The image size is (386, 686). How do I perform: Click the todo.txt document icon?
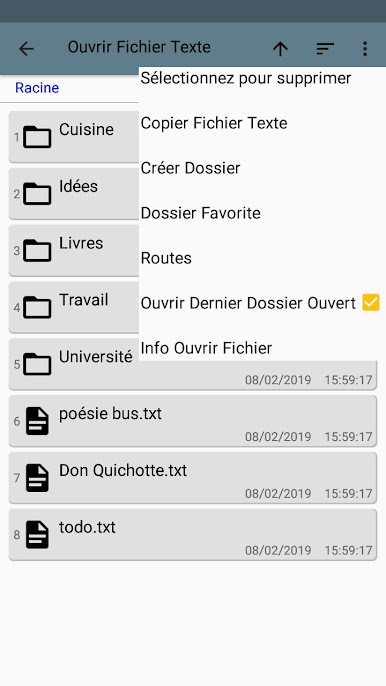[x=37, y=535]
